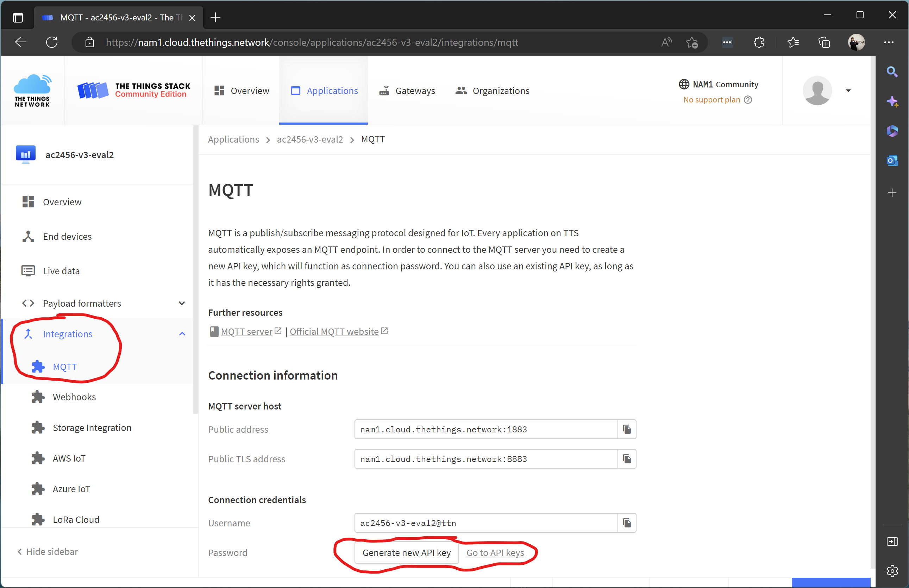Copy the Public address value
The width and height of the screenshot is (909, 588).
pos(627,429)
